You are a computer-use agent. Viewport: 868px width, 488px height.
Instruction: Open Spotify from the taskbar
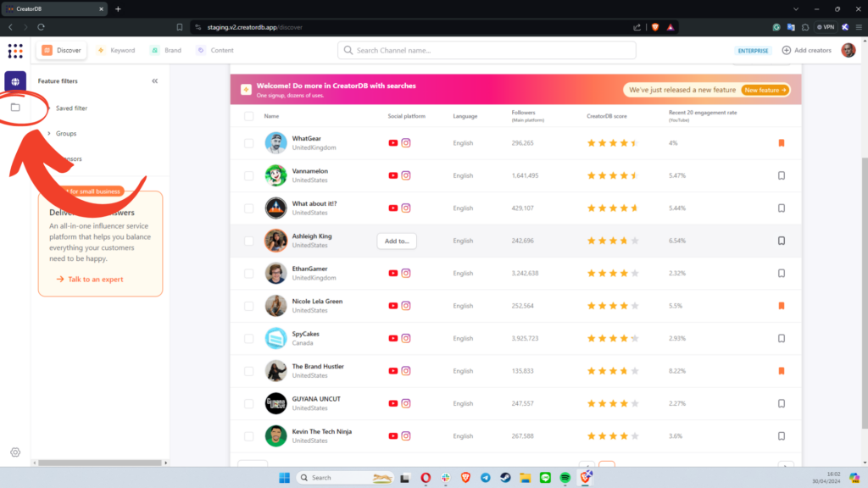point(565,478)
